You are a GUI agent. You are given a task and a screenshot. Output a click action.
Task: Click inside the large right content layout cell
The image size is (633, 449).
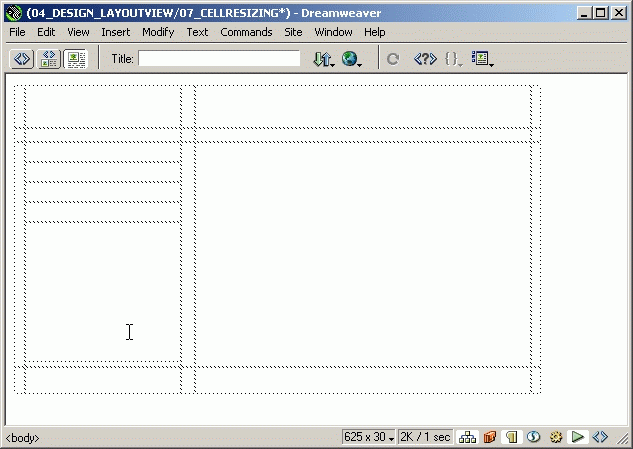363,254
